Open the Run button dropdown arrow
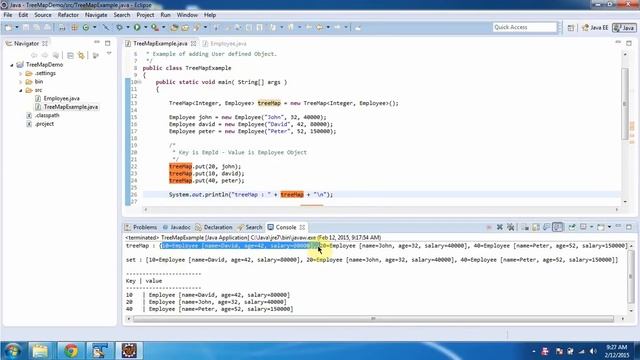 point(146,27)
